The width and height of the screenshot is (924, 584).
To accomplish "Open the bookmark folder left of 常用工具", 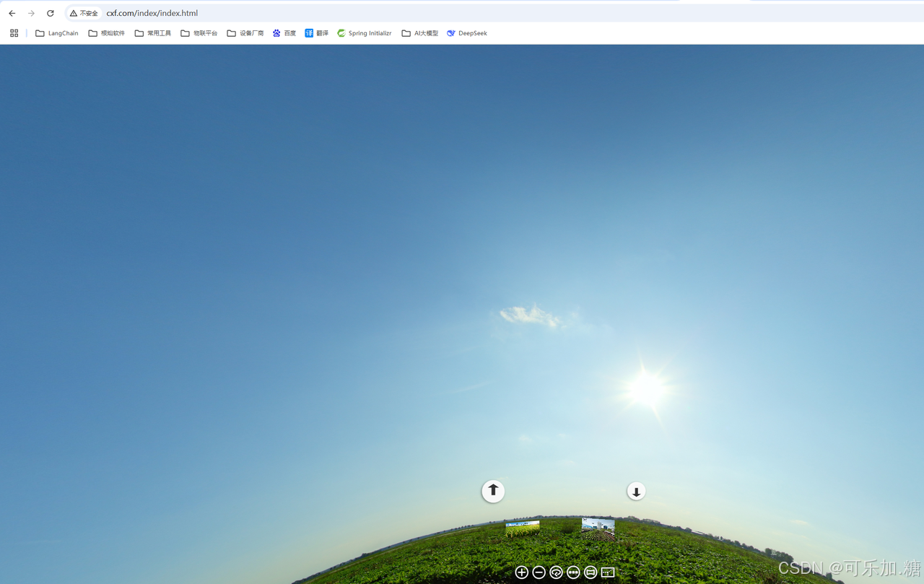I will click(x=107, y=33).
